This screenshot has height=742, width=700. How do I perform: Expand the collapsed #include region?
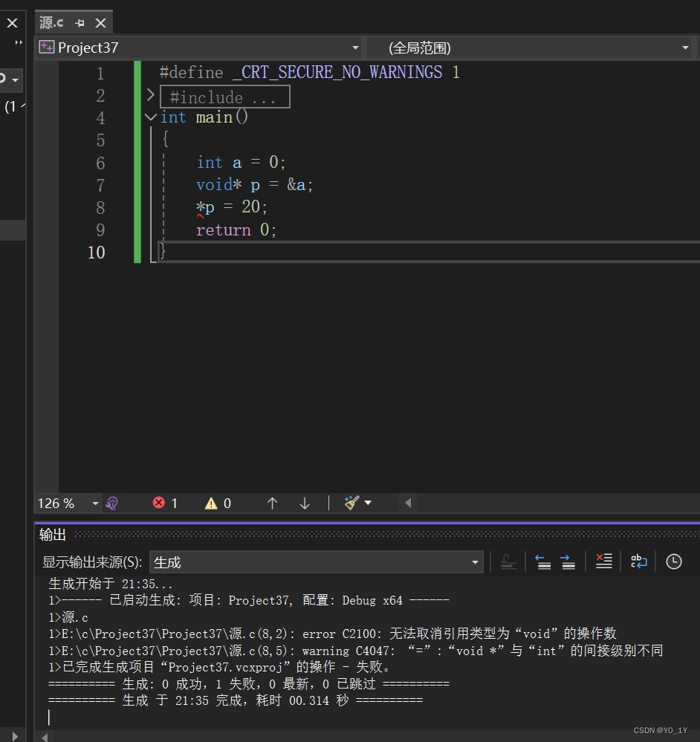(x=151, y=95)
